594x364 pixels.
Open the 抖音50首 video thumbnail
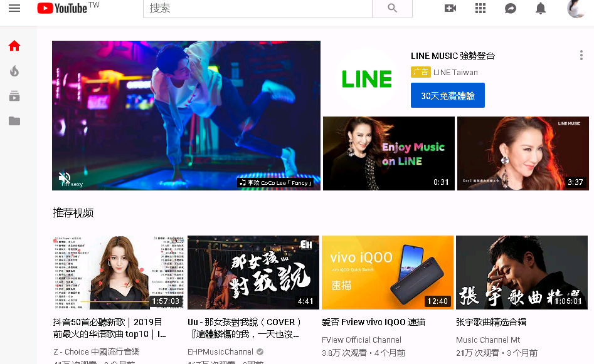click(x=118, y=273)
